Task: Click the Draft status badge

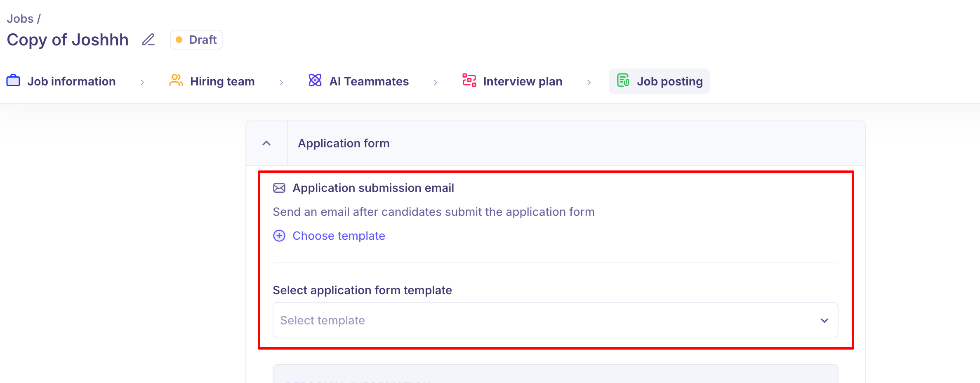Action: (x=196, y=40)
